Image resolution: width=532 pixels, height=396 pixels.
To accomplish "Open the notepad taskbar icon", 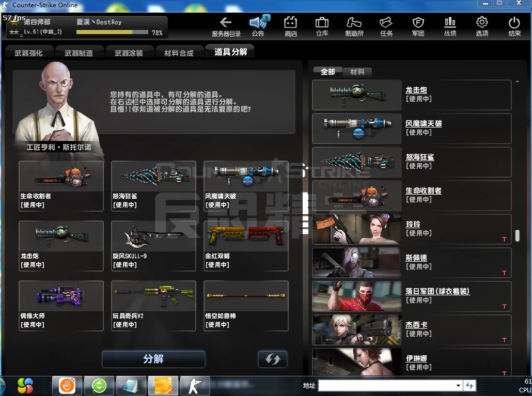I will 131,386.
